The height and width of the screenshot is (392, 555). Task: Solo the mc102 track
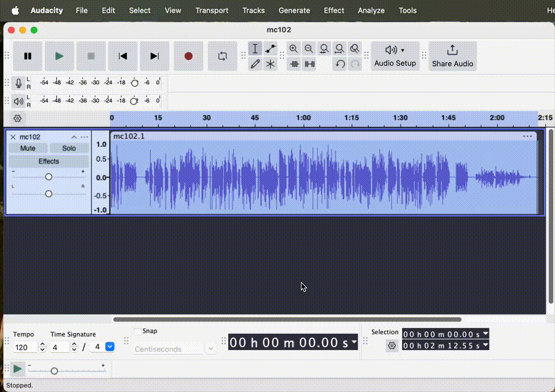68,148
